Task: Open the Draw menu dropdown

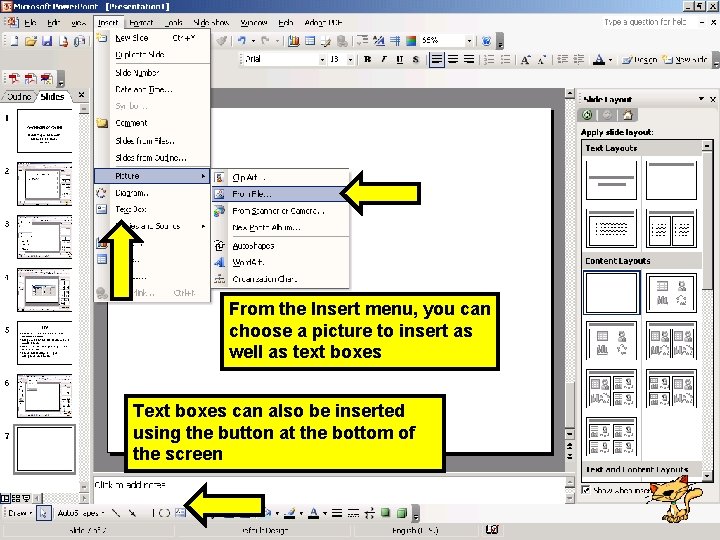Action: click(20, 513)
